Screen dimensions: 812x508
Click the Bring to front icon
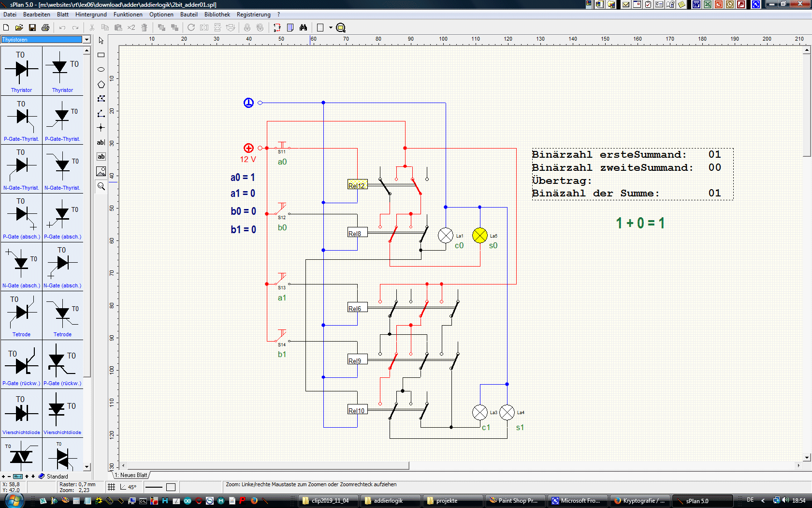161,28
